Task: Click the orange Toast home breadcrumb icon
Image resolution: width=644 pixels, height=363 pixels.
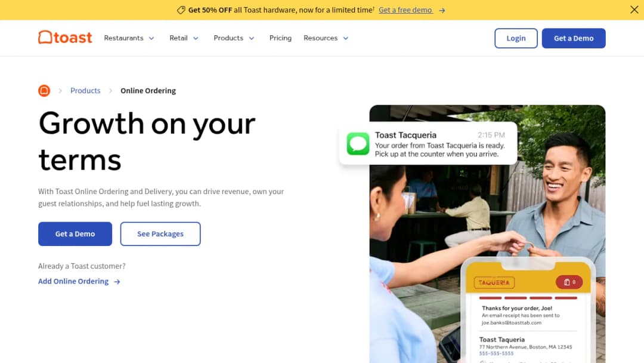Action: click(x=44, y=90)
